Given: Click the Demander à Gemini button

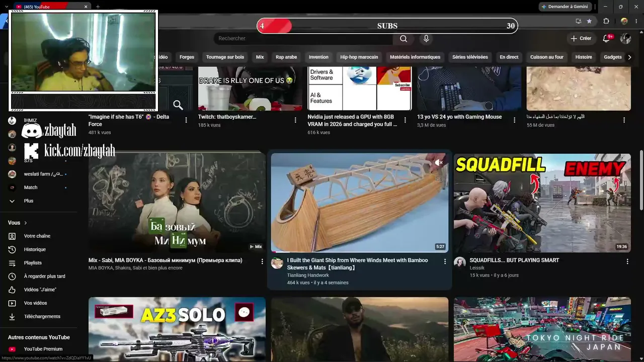Looking at the screenshot, I should pos(565,7).
